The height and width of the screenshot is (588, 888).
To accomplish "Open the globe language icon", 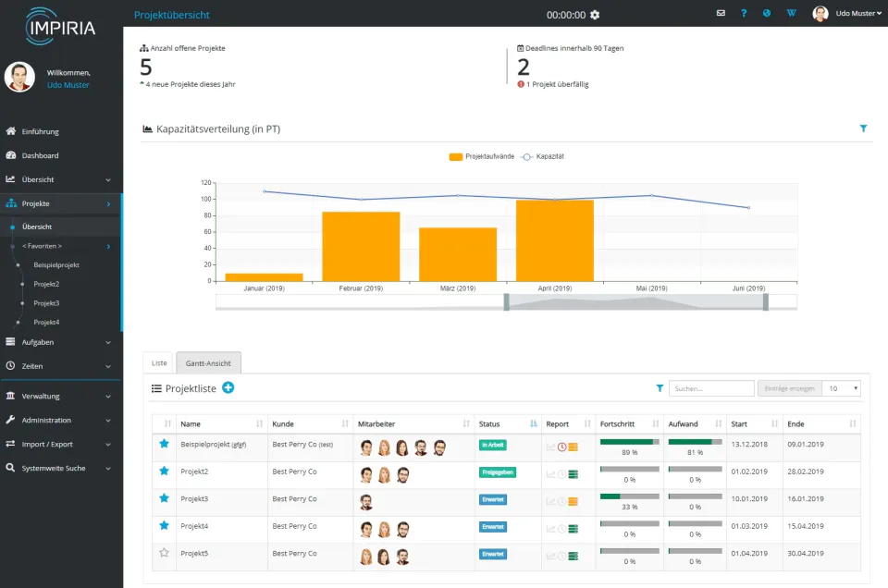I will coord(766,13).
